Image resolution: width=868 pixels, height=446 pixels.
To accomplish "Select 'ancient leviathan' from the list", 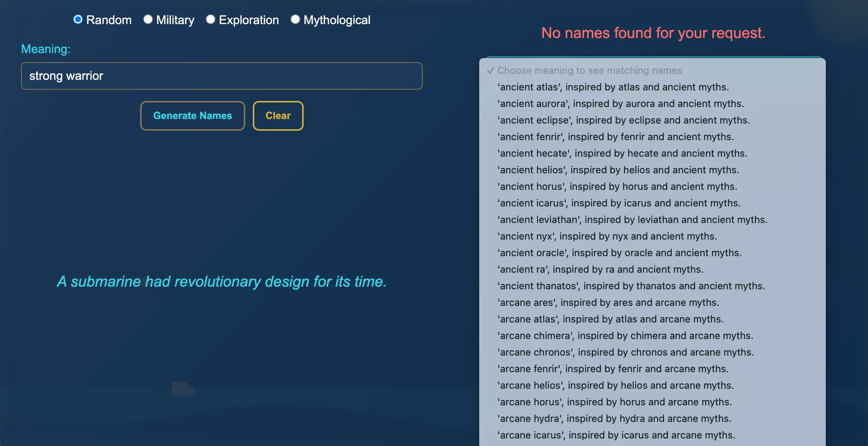I will pos(632,220).
